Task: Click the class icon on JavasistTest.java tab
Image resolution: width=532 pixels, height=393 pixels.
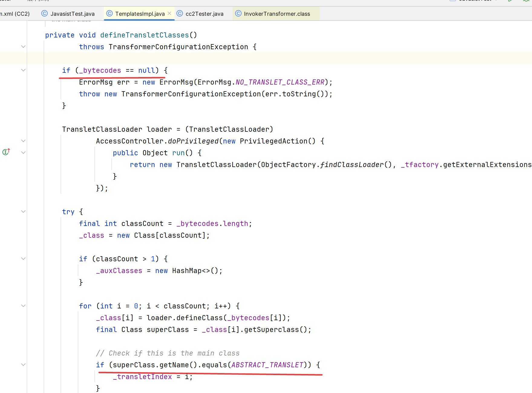Action: tap(44, 14)
